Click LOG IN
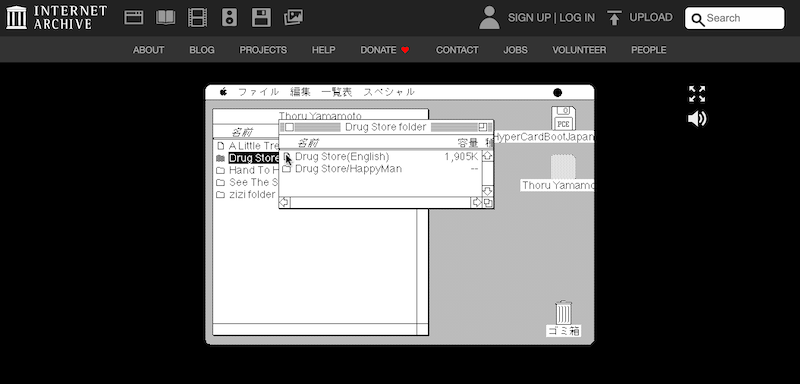Image resolution: width=800 pixels, height=384 pixels. (x=577, y=18)
